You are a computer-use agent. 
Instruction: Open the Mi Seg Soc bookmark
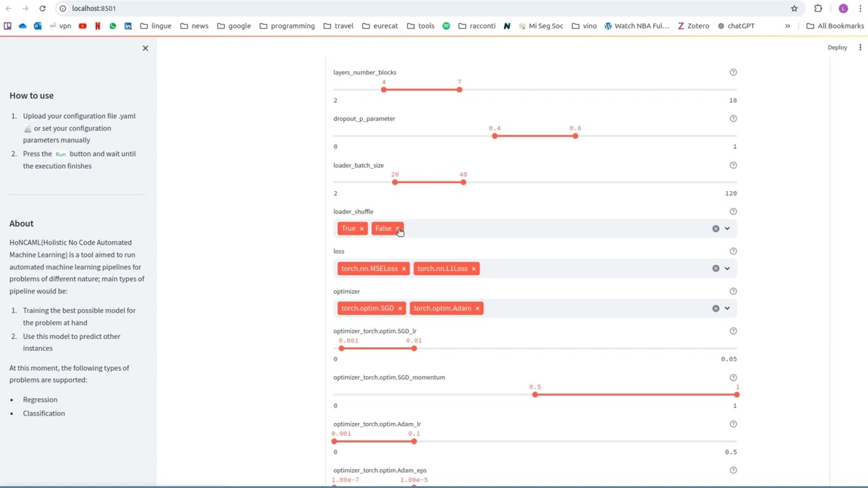point(540,26)
